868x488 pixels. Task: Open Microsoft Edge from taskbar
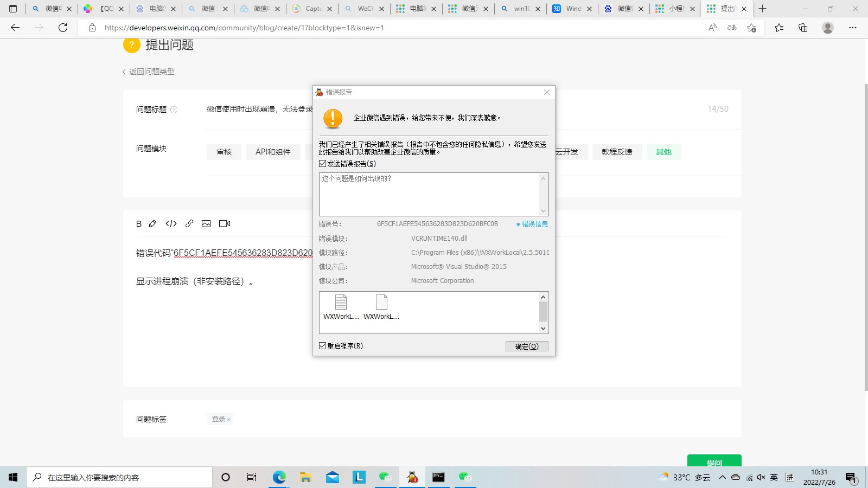pos(279,477)
